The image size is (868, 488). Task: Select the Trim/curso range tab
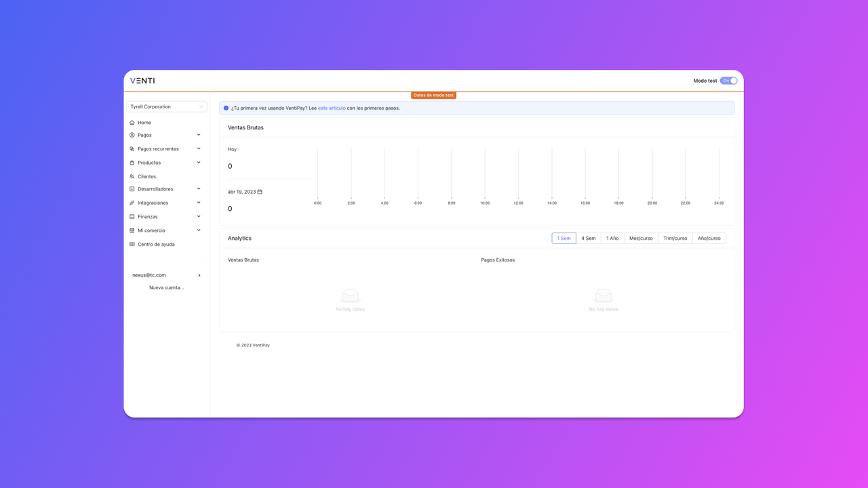click(675, 238)
